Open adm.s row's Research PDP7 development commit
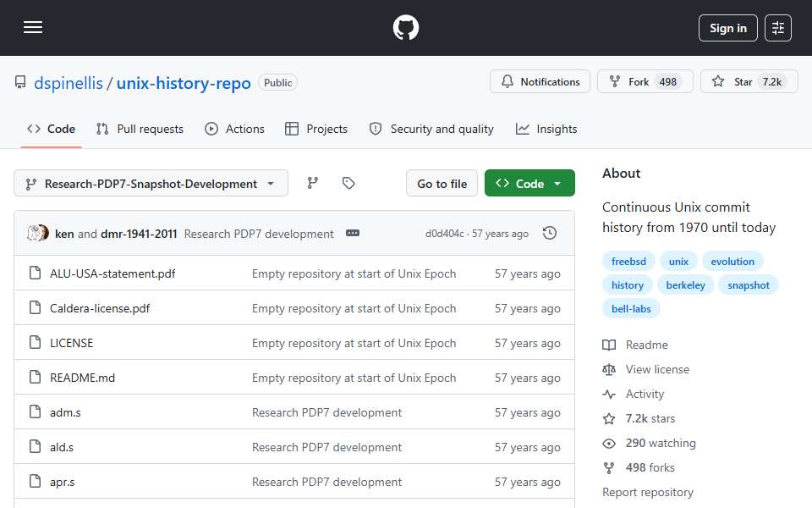The image size is (812, 508). click(326, 412)
